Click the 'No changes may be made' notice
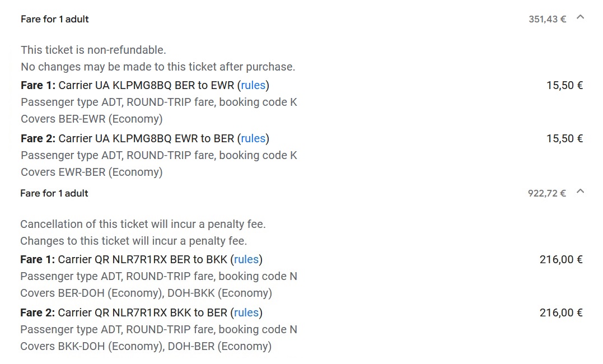Screen dimensions: 603x364 click(x=158, y=67)
